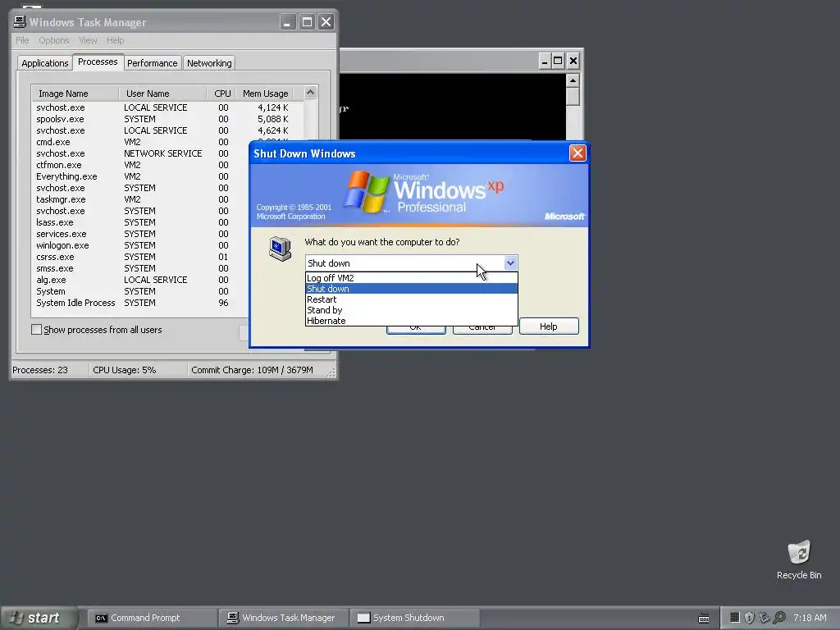Sort processes by Image Name column
The height and width of the screenshot is (630, 840).
75,94
